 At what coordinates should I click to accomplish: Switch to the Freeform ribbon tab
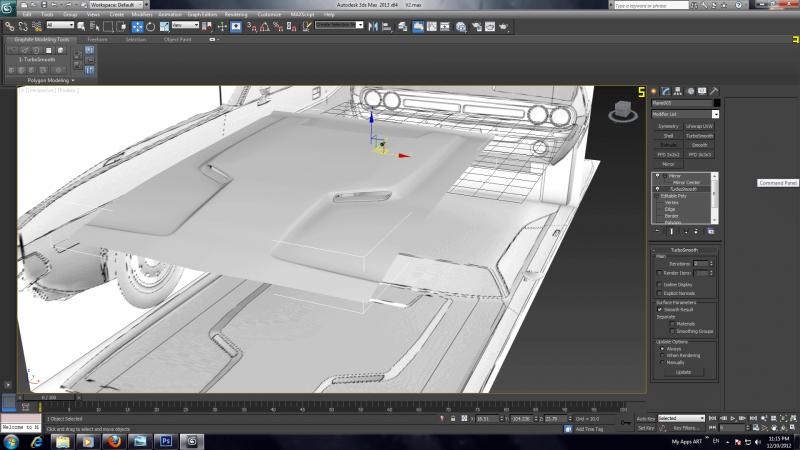[97, 39]
